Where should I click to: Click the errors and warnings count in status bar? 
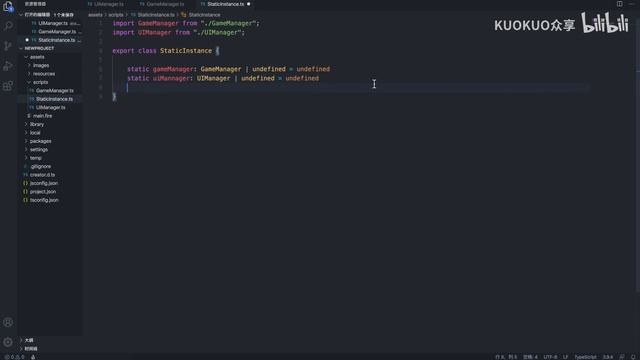(x=14, y=357)
